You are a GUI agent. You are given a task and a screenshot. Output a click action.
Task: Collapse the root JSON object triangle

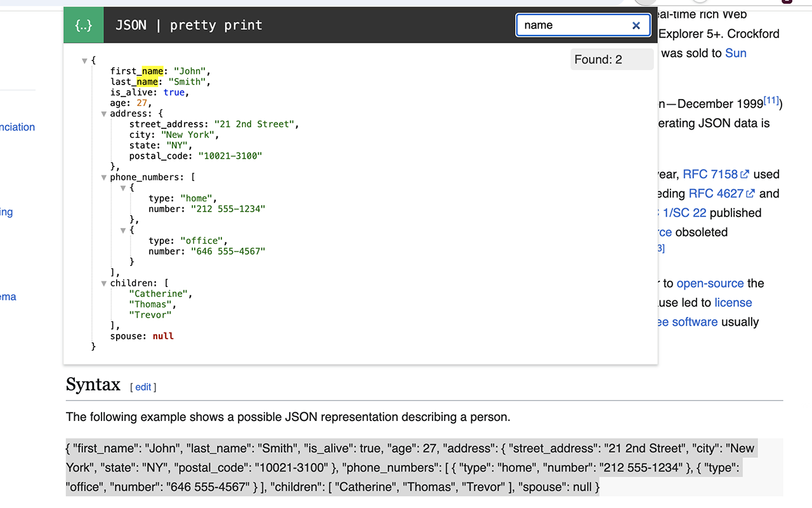[x=84, y=61]
